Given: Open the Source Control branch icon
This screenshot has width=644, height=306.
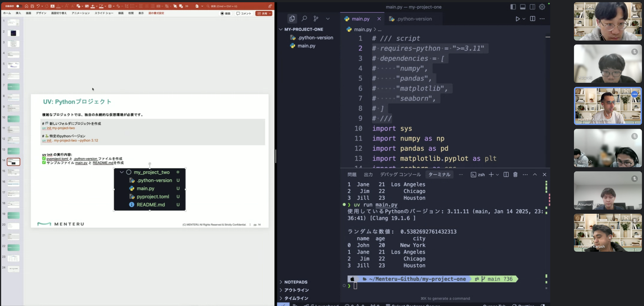Looking at the screenshot, I should (316, 19).
